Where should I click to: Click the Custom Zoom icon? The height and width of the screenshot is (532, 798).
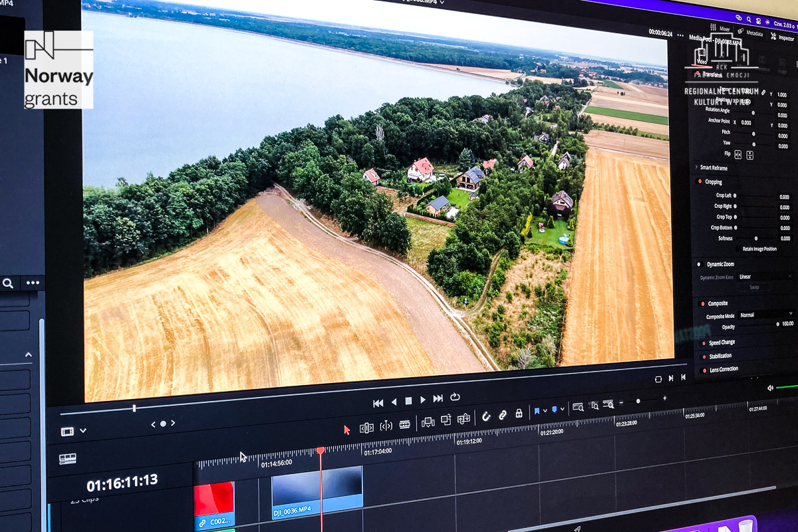coord(608,404)
